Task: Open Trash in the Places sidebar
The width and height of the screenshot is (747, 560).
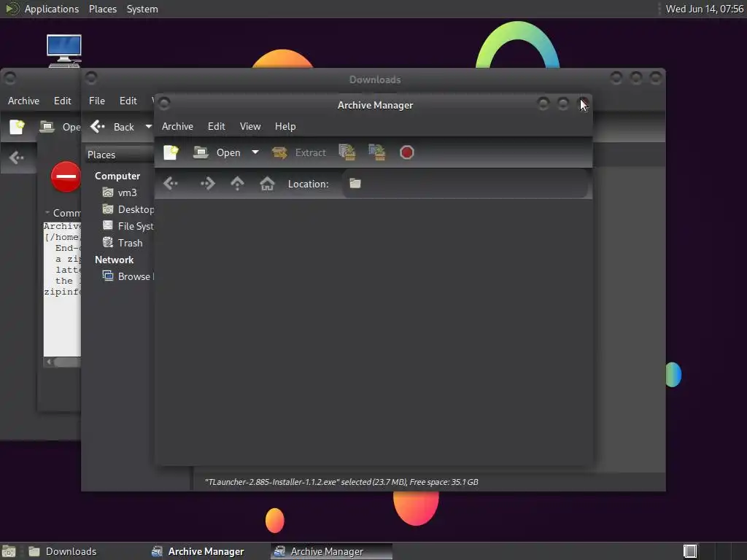Action: (x=123, y=243)
